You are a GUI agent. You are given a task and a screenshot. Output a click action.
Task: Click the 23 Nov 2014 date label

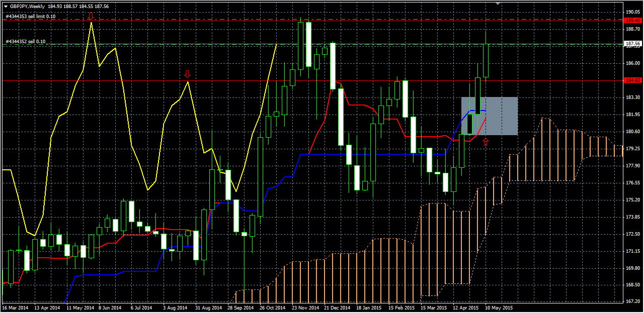pos(305,307)
